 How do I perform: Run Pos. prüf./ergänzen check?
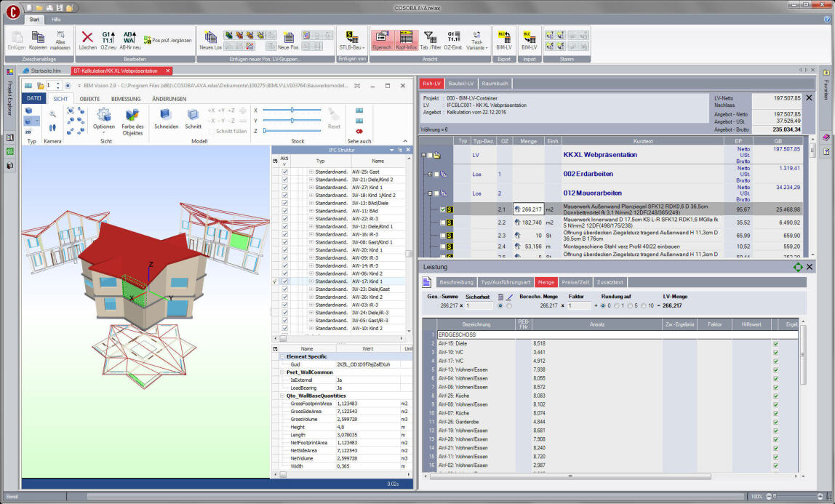(x=167, y=40)
